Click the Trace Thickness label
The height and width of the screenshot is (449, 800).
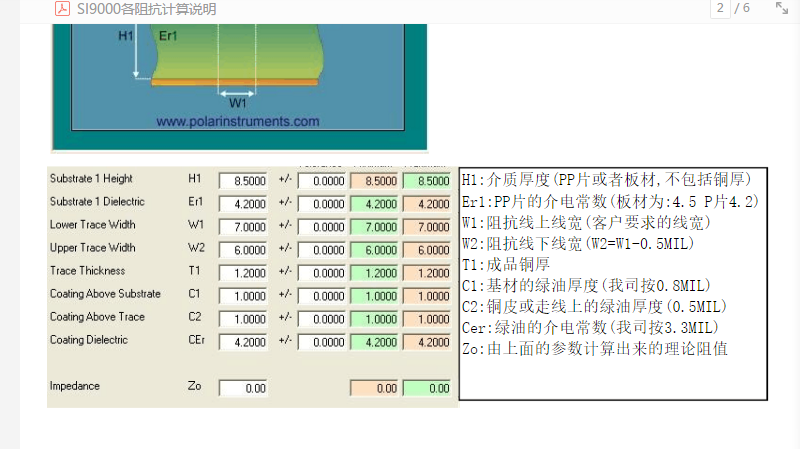[x=87, y=270]
